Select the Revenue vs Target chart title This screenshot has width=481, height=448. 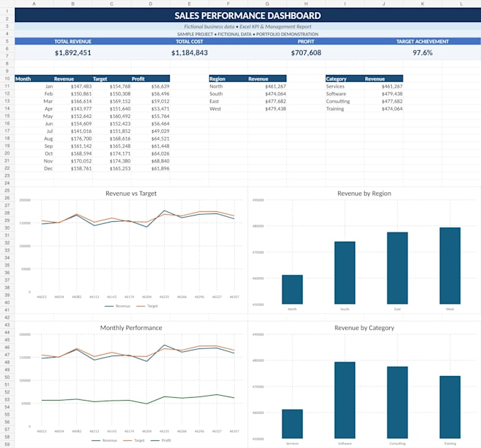(131, 194)
